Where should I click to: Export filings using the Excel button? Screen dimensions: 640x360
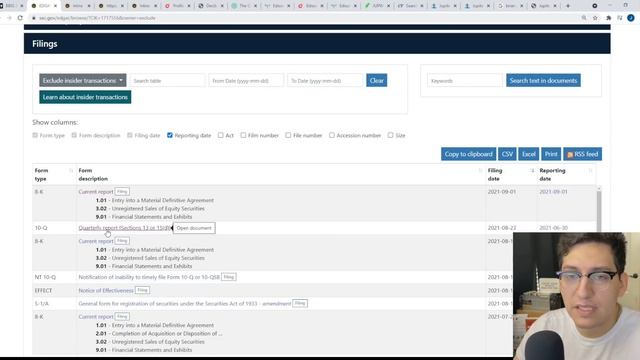[x=529, y=154]
